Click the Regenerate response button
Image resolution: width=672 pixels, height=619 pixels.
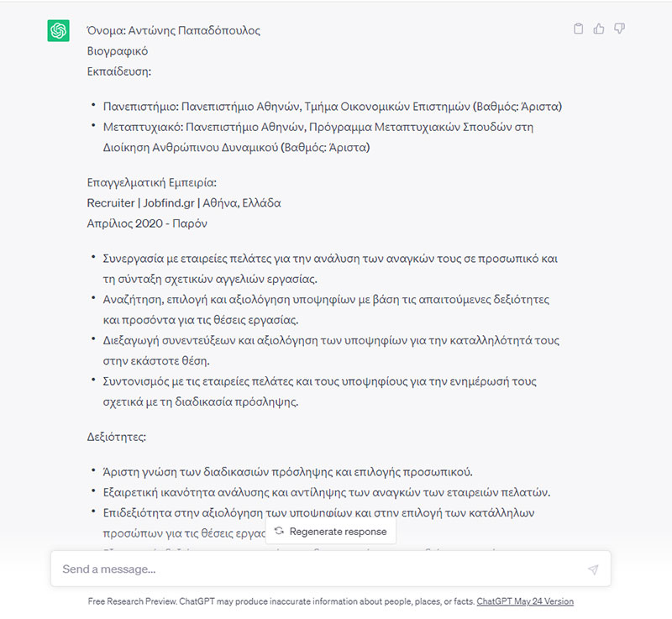pyautogui.click(x=331, y=532)
